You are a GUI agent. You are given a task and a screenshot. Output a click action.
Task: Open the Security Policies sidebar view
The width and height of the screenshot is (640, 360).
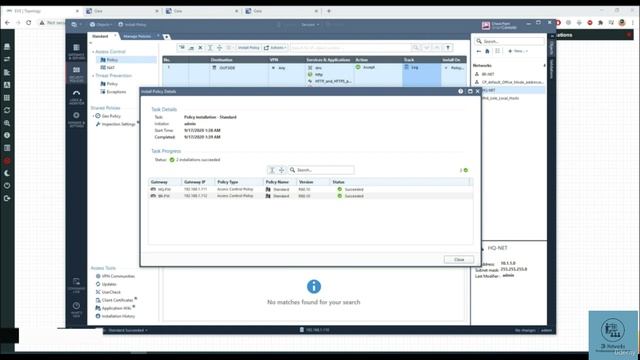(76, 73)
